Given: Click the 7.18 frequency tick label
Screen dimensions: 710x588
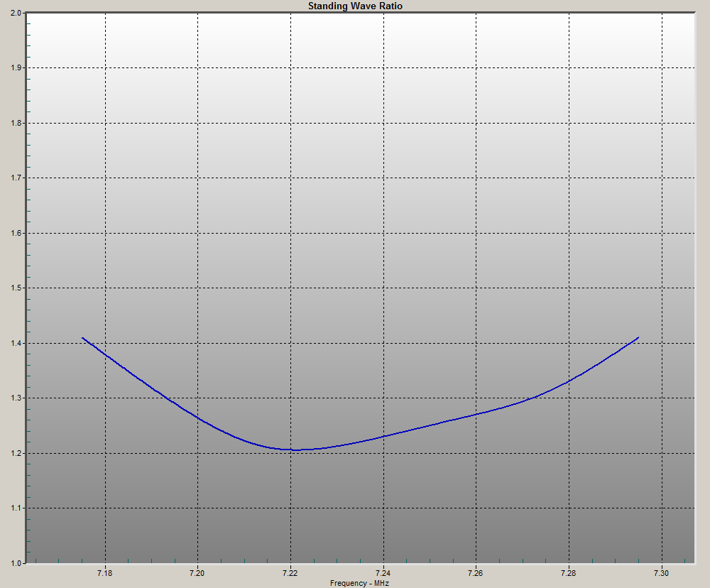Looking at the screenshot, I should click(104, 573).
